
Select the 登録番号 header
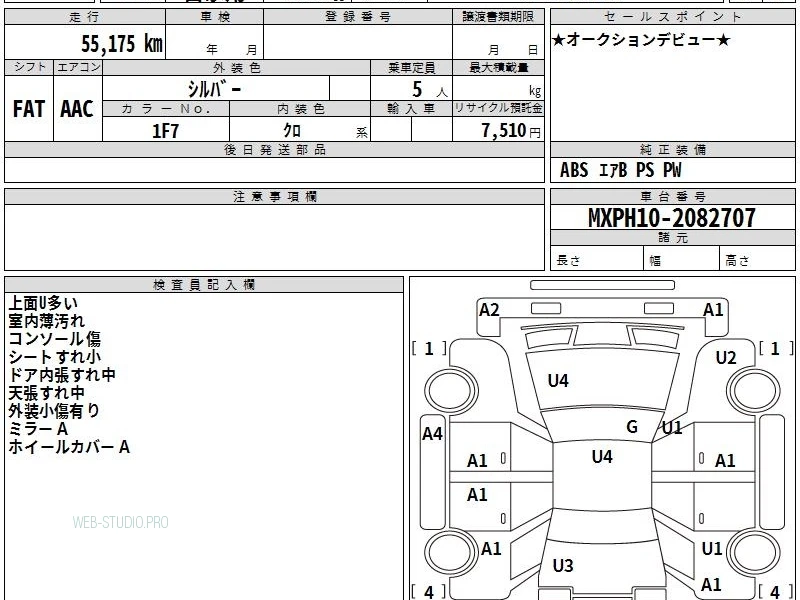[x=358, y=17]
